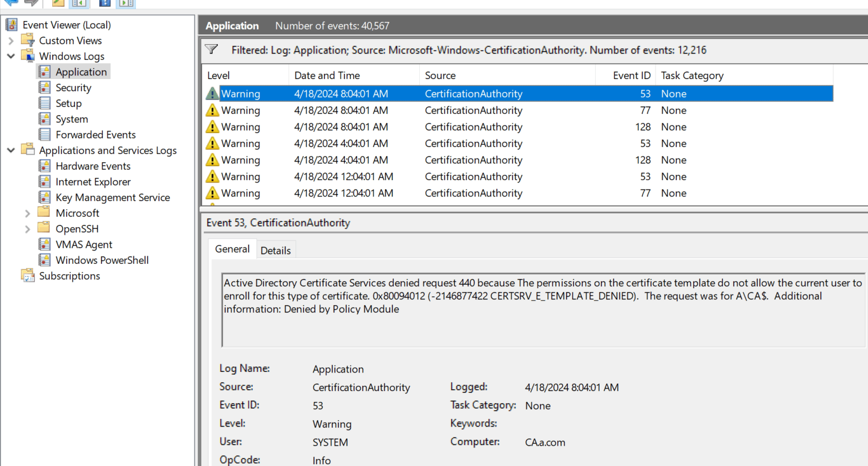Click the Computer value CA.a.com
868x466 pixels.
545,442
